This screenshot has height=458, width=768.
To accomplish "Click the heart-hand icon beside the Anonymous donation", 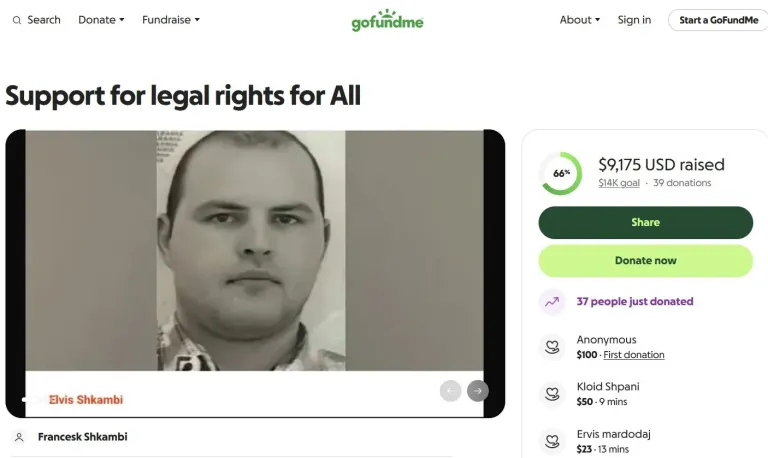I will tap(552, 347).
